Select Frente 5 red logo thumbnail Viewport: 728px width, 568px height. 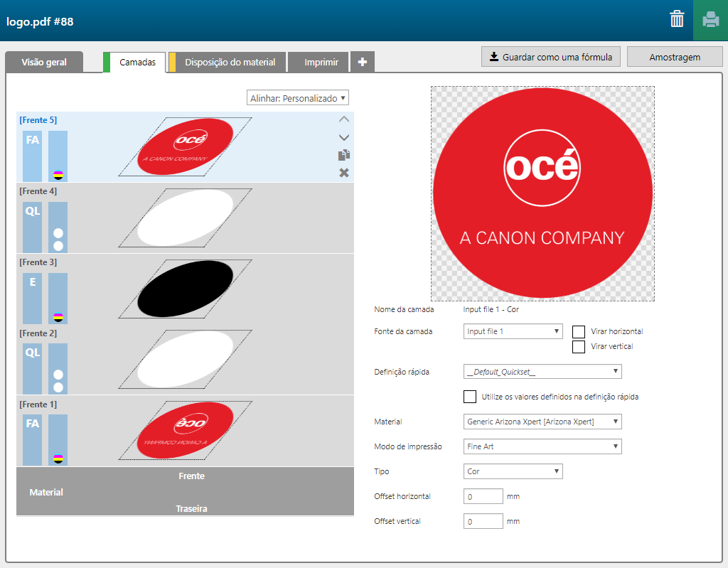pos(186,146)
